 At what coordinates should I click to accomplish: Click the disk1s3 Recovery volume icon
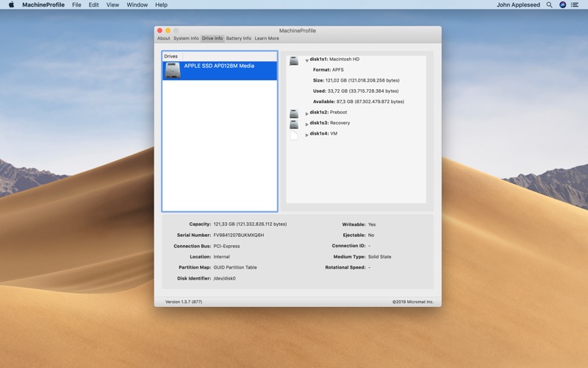pos(293,124)
